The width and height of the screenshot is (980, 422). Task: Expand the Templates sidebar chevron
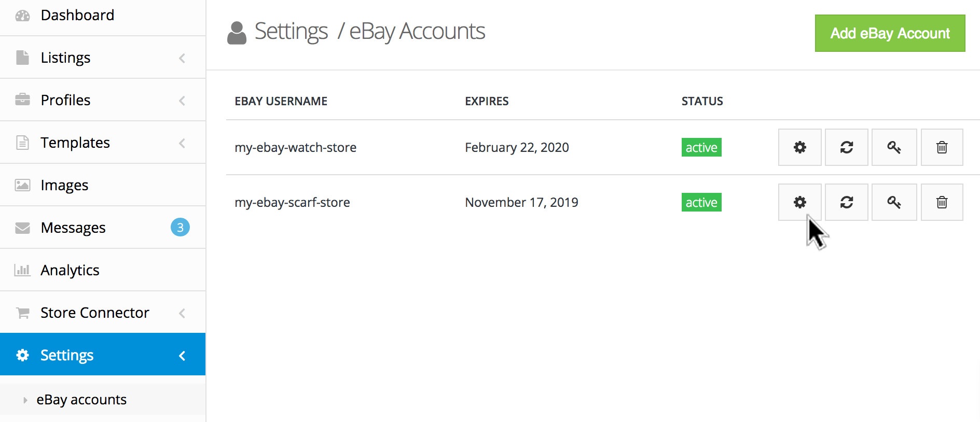[182, 143]
